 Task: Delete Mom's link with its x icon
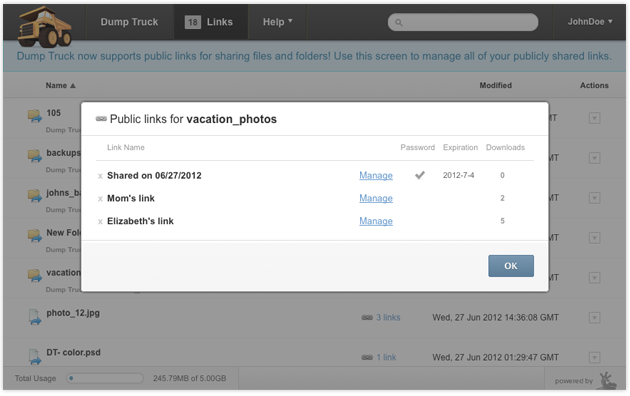pyautogui.click(x=100, y=199)
